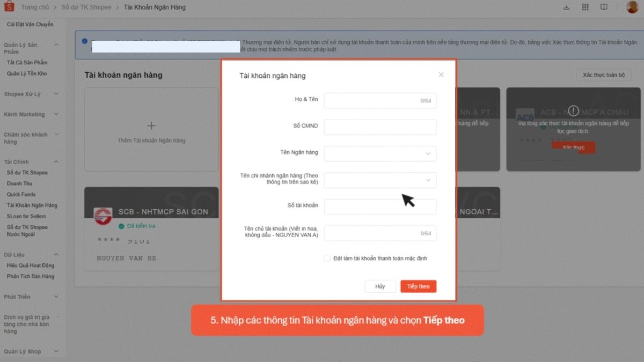This screenshot has height=362, width=644.
Task: Expand Shopee Xử Lý section
Action: 56,94
